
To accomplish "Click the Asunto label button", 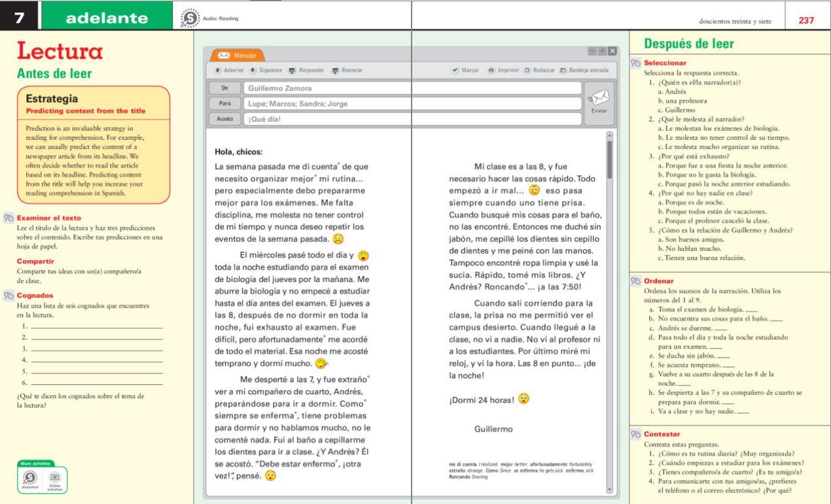I will point(224,119).
